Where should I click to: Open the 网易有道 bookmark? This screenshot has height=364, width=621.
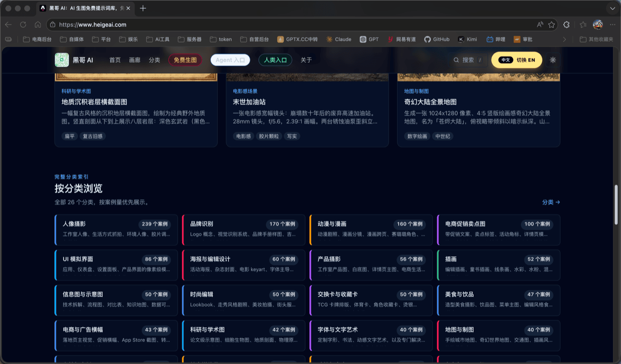[402, 39]
